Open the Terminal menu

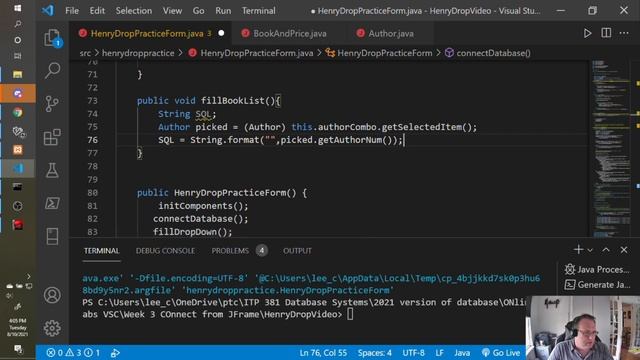(258, 11)
